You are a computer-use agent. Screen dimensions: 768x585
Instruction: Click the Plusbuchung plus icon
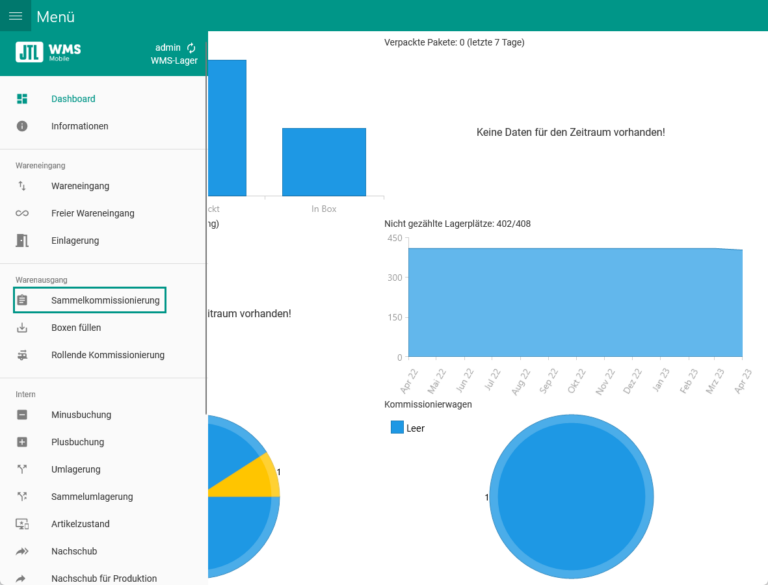pos(22,442)
